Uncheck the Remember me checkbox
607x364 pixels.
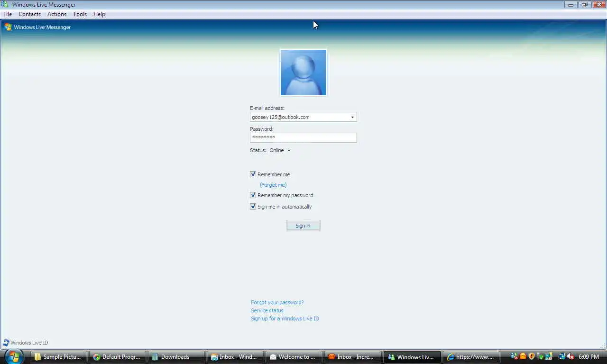coord(253,174)
